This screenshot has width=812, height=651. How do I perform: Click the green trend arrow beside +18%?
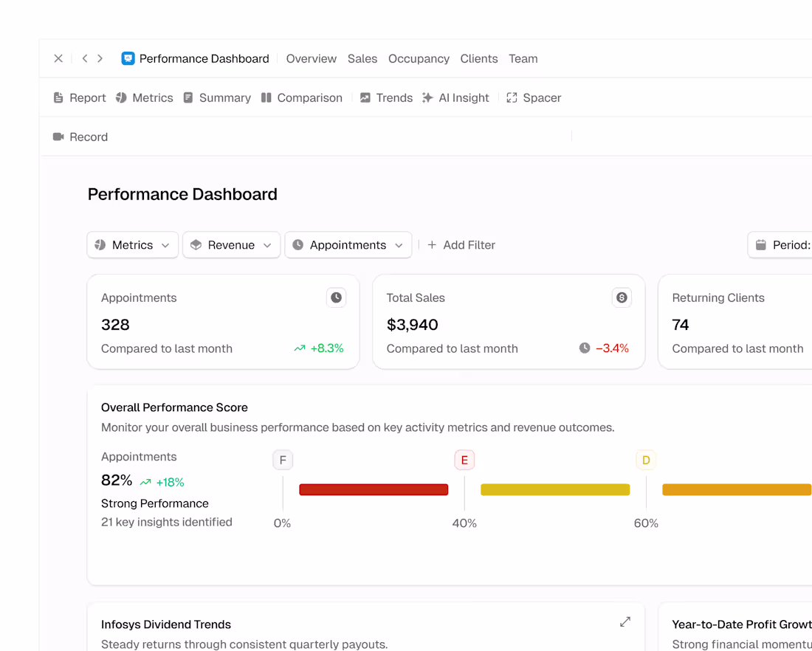145,482
